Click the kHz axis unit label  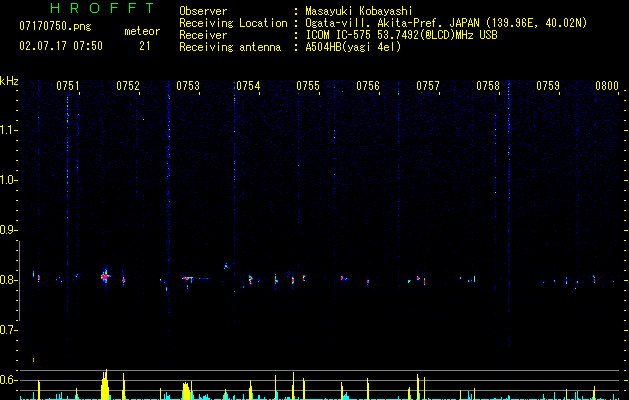tap(9, 81)
